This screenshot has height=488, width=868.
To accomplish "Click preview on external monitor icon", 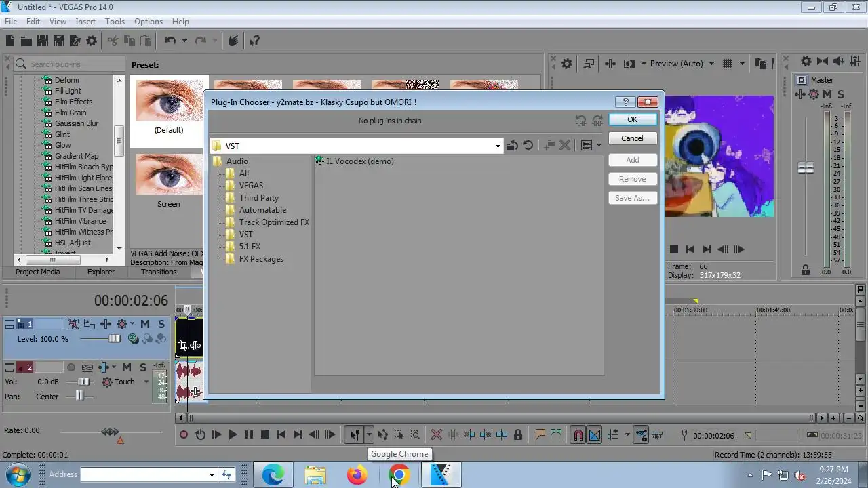I will click(x=589, y=64).
